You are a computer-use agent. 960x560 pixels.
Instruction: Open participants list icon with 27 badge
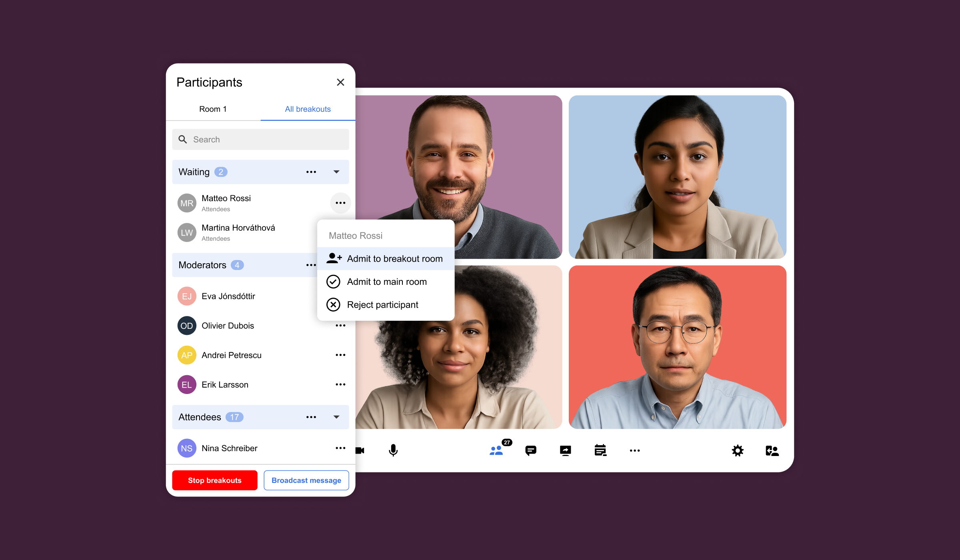click(x=496, y=451)
